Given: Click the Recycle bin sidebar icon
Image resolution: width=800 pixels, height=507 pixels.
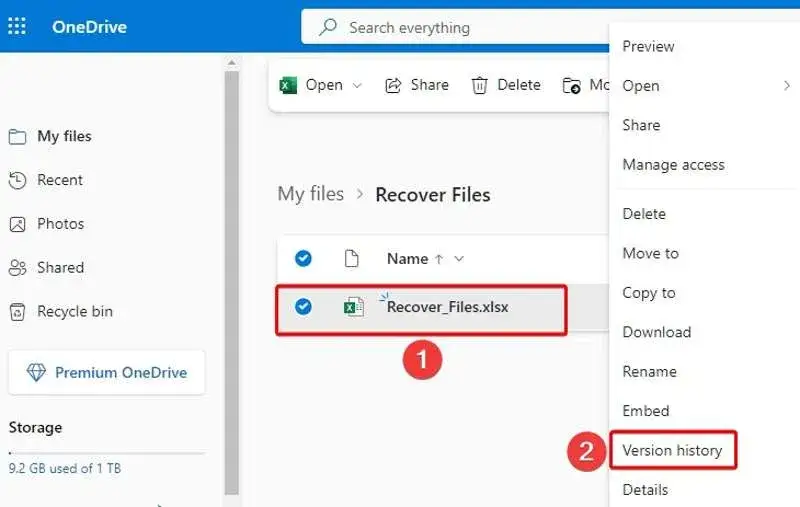Looking at the screenshot, I should coord(17,312).
